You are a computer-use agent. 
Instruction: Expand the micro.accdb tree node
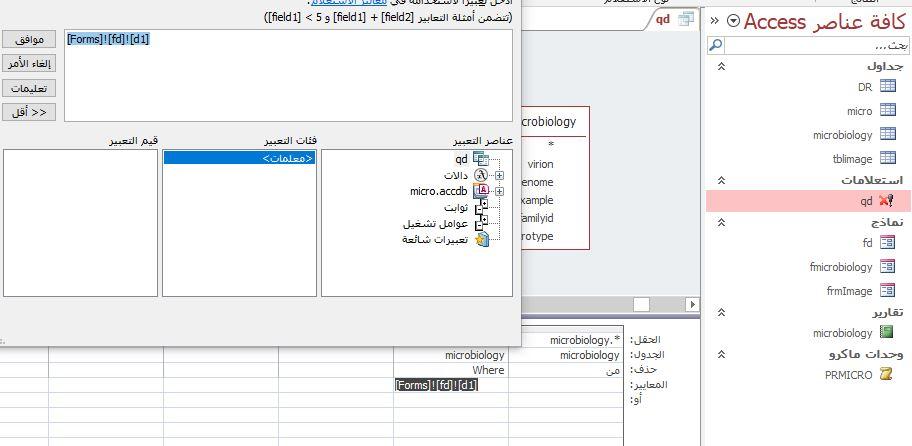[x=499, y=191]
